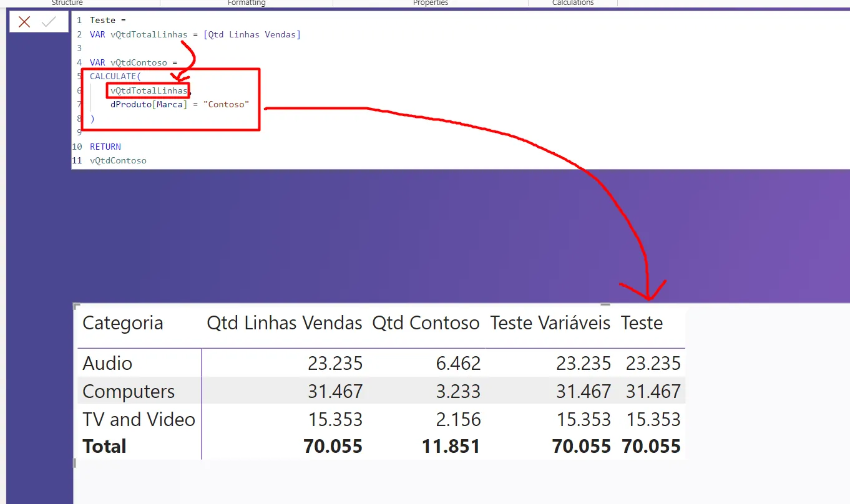Click the Qtd Contoso column header
The height and width of the screenshot is (504, 850).
point(426,323)
